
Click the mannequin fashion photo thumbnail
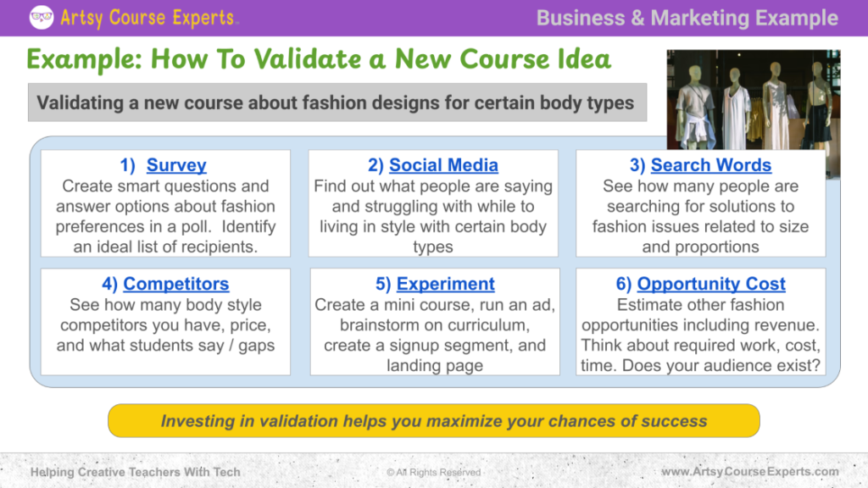pos(753,102)
